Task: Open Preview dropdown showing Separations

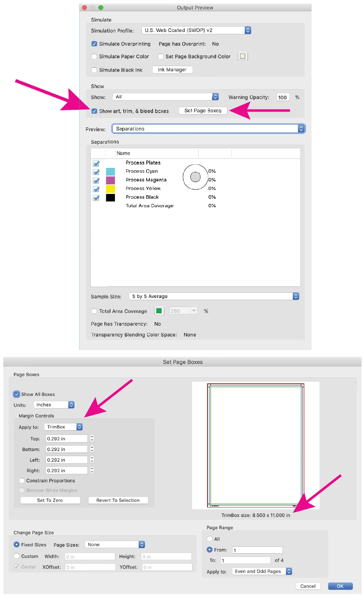Action: pyautogui.click(x=209, y=129)
